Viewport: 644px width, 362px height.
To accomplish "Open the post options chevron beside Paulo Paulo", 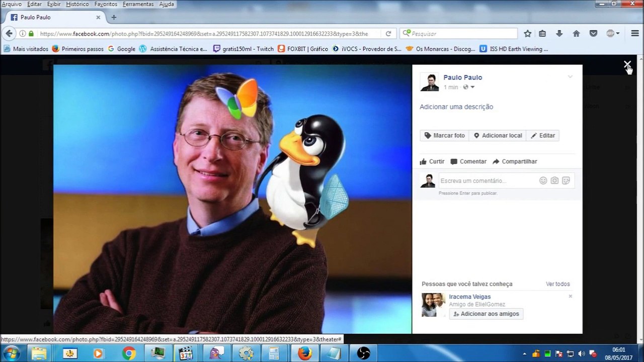I will click(x=570, y=77).
